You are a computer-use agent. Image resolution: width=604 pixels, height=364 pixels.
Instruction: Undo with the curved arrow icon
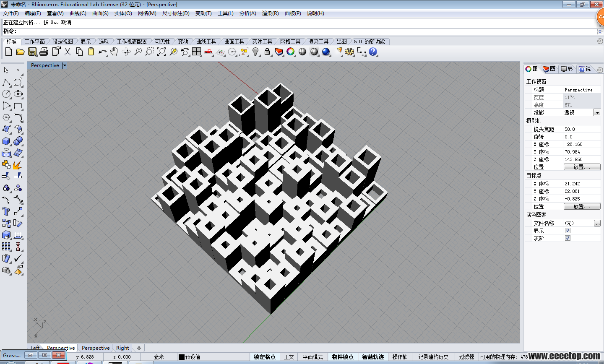pos(103,52)
